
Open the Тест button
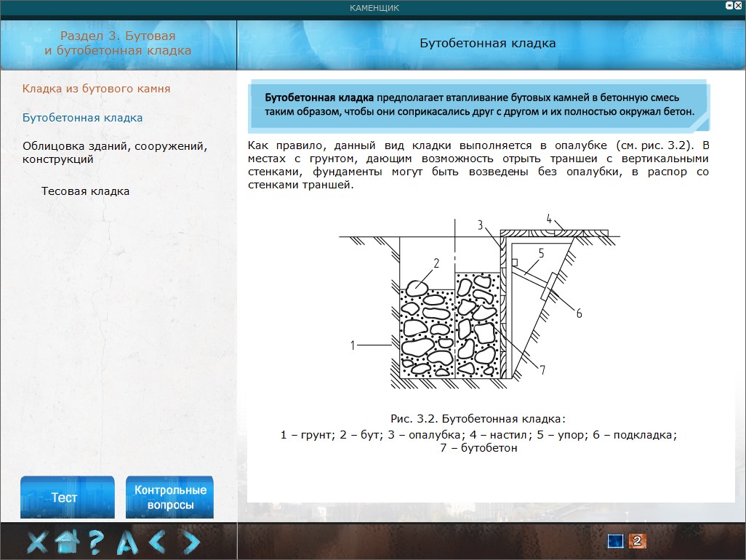coord(66,497)
